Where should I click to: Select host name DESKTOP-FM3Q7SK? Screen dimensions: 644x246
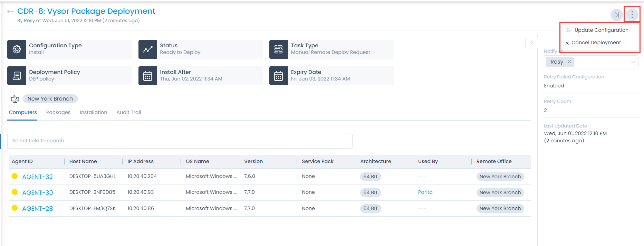point(93,208)
